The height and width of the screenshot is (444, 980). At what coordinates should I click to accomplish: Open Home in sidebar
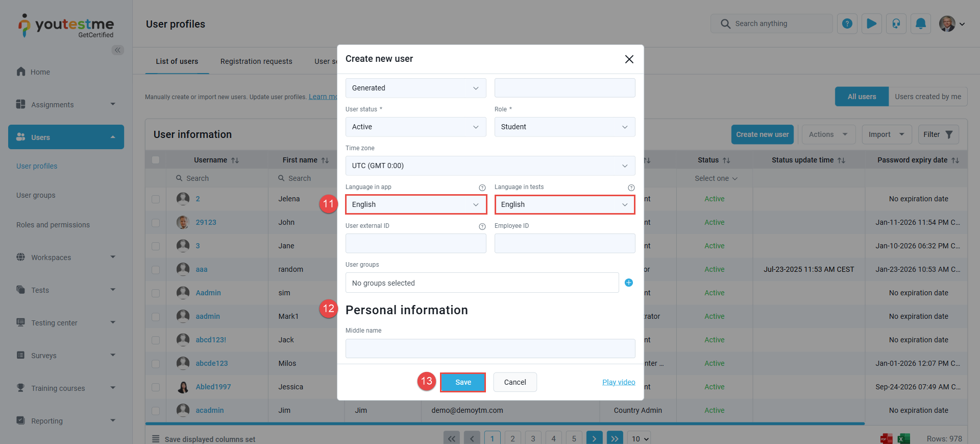click(40, 72)
